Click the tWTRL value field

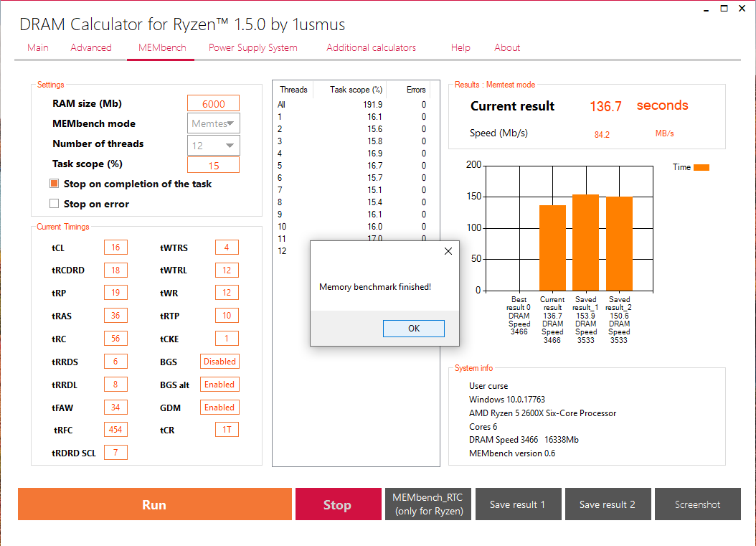pyautogui.click(x=227, y=270)
